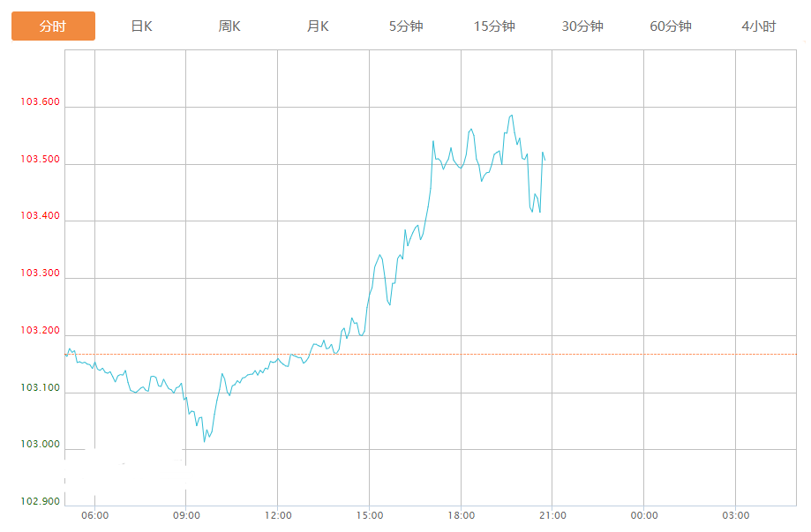The width and height of the screenshot is (811, 532).
Task: Open the 周K chart tab
Action: [229, 26]
